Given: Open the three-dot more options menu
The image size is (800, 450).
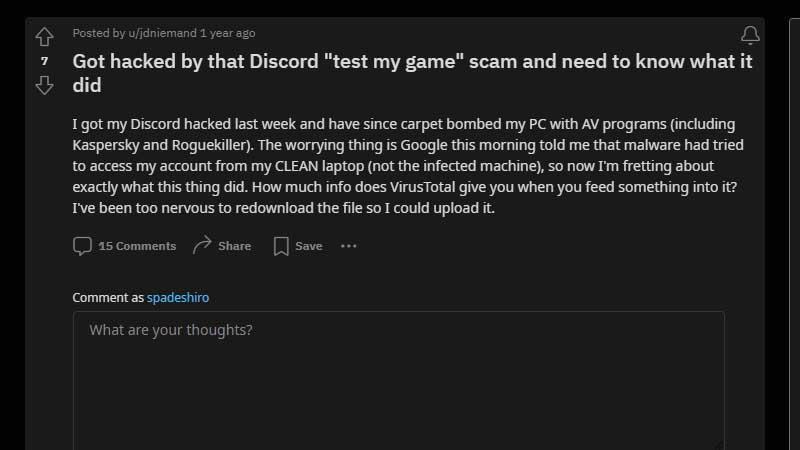Looking at the screenshot, I should point(348,246).
